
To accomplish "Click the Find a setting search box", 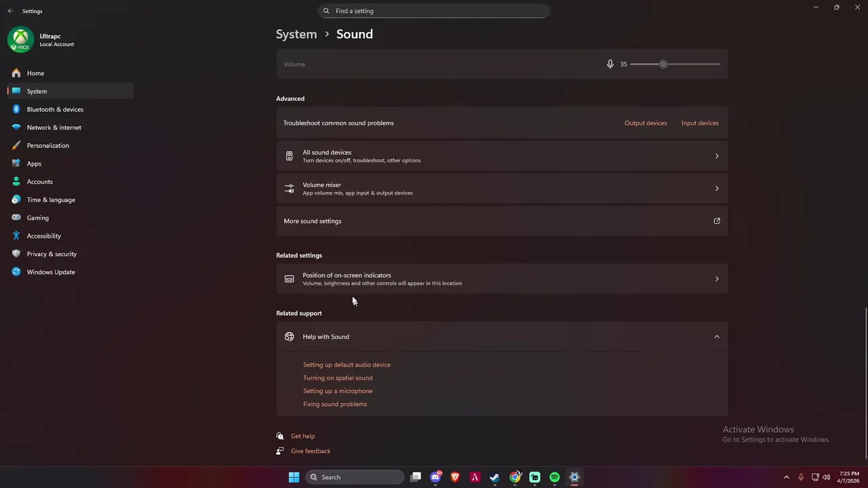I will point(434,11).
